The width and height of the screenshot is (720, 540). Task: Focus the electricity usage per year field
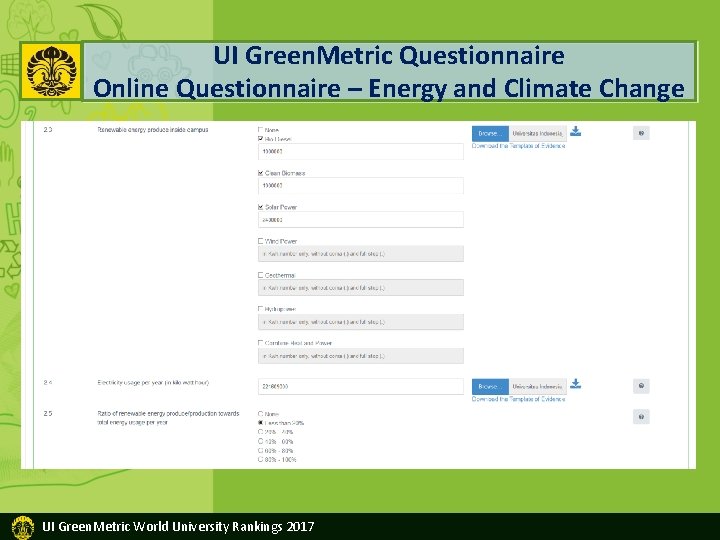(360, 387)
